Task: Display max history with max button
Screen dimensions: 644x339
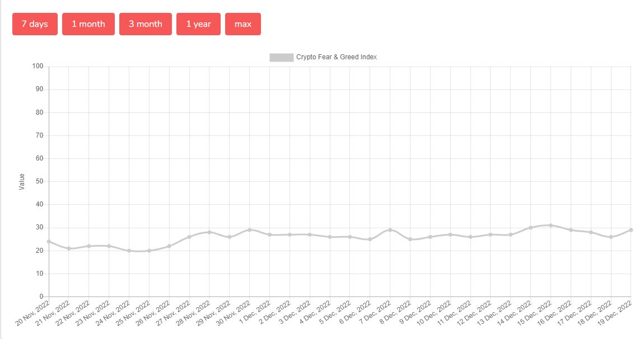Action: pos(243,24)
